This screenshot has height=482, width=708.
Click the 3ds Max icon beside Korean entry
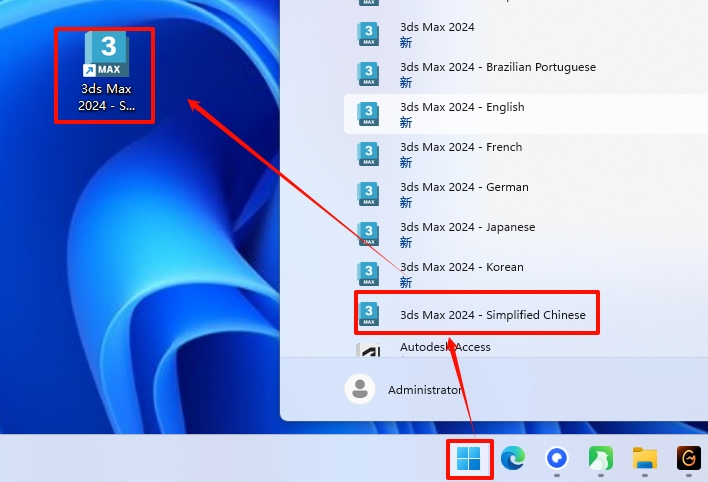369,274
